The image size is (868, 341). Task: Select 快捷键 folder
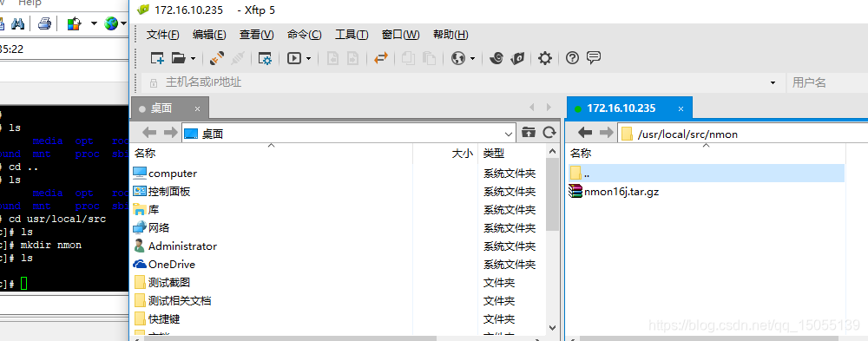[164, 318]
